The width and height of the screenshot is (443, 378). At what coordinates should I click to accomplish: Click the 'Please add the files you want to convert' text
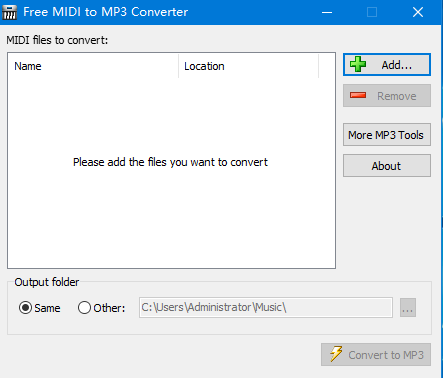point(170,162)
